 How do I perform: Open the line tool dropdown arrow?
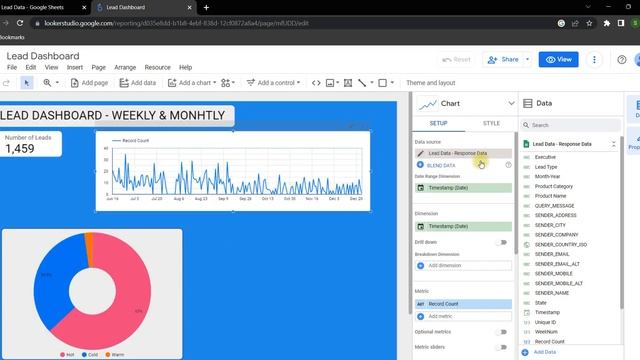pyautogui.click(x=372, y=83)
